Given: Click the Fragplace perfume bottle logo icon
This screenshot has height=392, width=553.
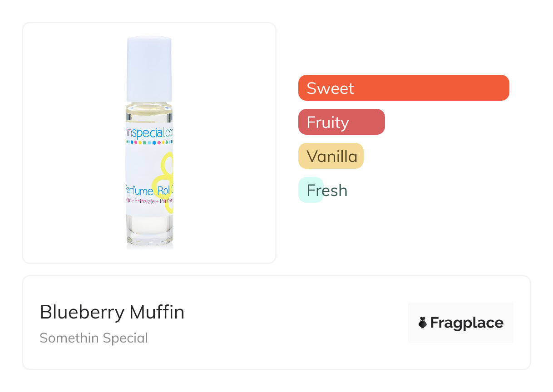Looking at the screenshot, I should click(x=423, y=323).
